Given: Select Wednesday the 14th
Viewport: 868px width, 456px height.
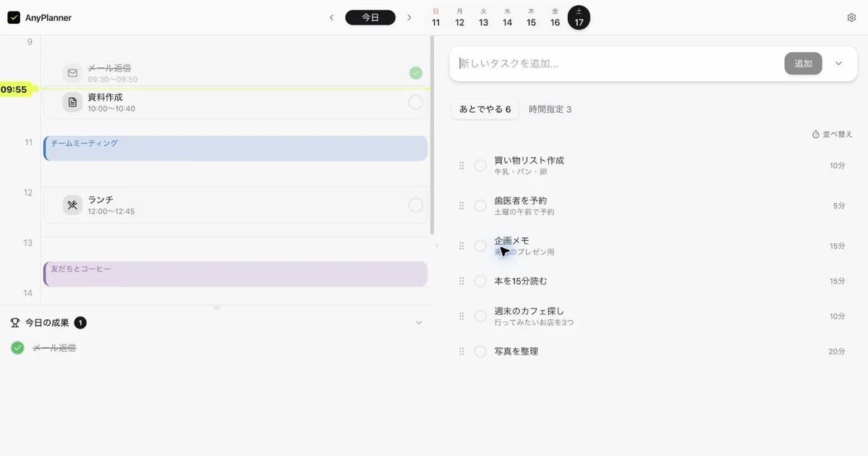Looking at the screenshot, I should click(x=507, y=18).
